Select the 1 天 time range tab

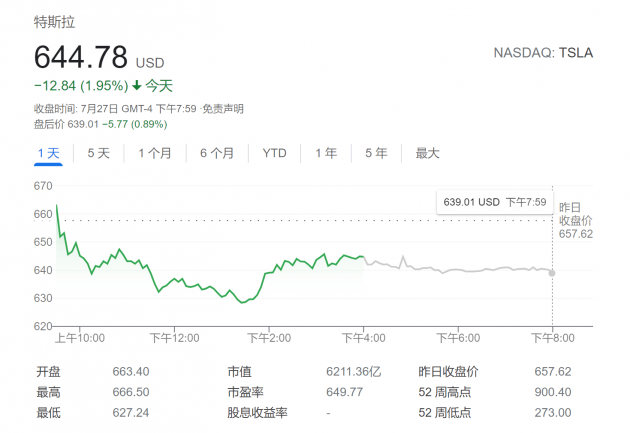tap(48, 153)
